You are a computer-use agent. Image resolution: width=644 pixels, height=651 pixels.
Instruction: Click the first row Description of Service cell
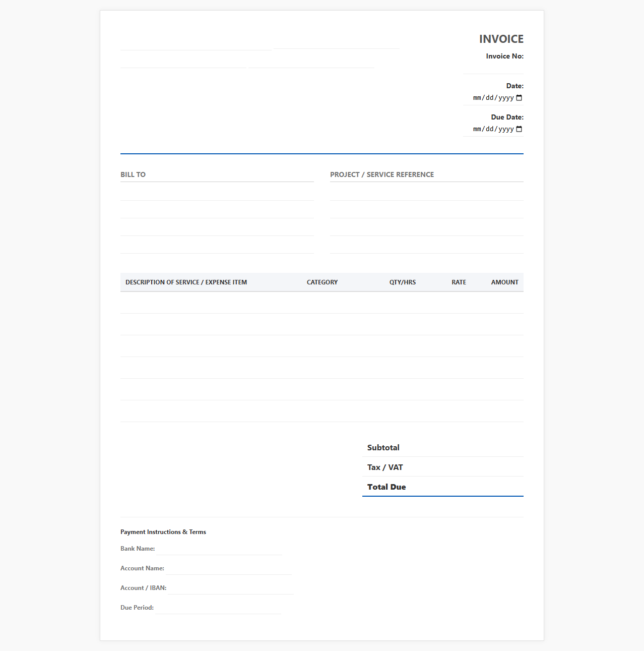[211, 303]
